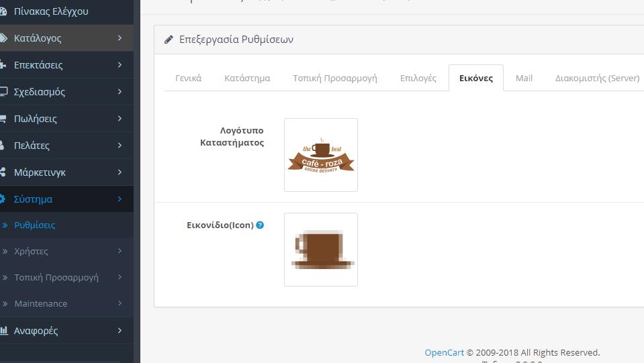Viewport: 644px width, 363px height.
Task: Click the Επεκτάσεις puzzle icon
Action: point(3,65)
